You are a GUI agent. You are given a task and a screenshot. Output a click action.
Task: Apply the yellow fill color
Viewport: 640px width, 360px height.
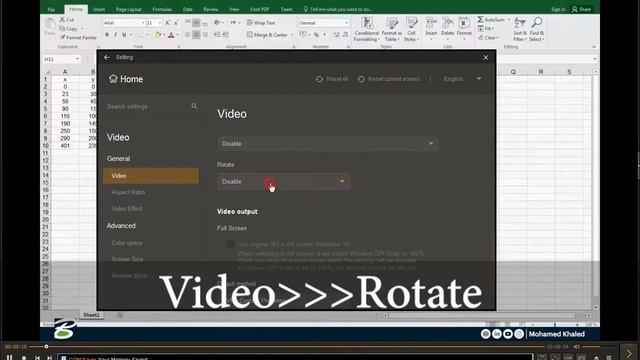pyautogui.click(x=158, y=35)
